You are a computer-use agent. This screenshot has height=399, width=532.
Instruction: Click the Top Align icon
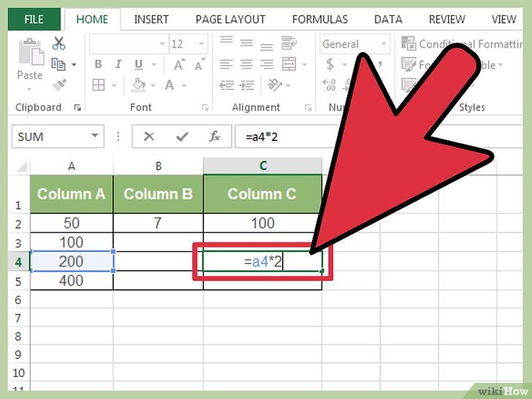tap(227, 40)
